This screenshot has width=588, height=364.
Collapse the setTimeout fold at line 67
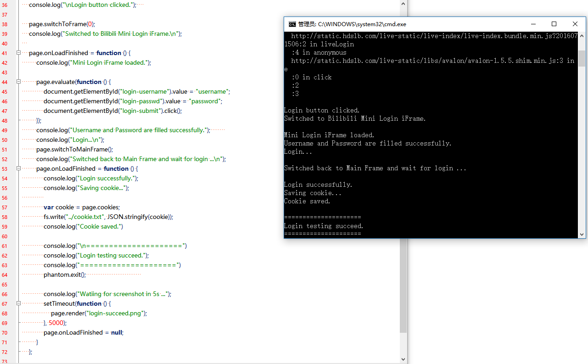click(19, 303)
